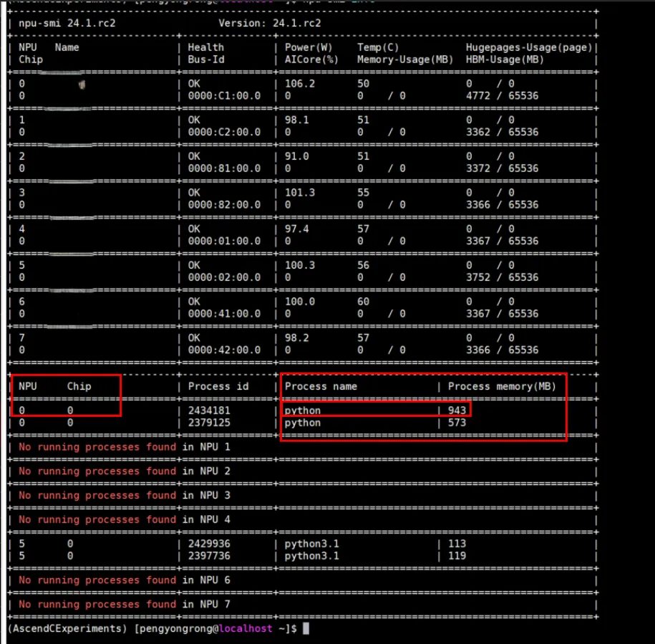Click power value 91.0
Screen dimensions: 655x644
click(296, 157)
